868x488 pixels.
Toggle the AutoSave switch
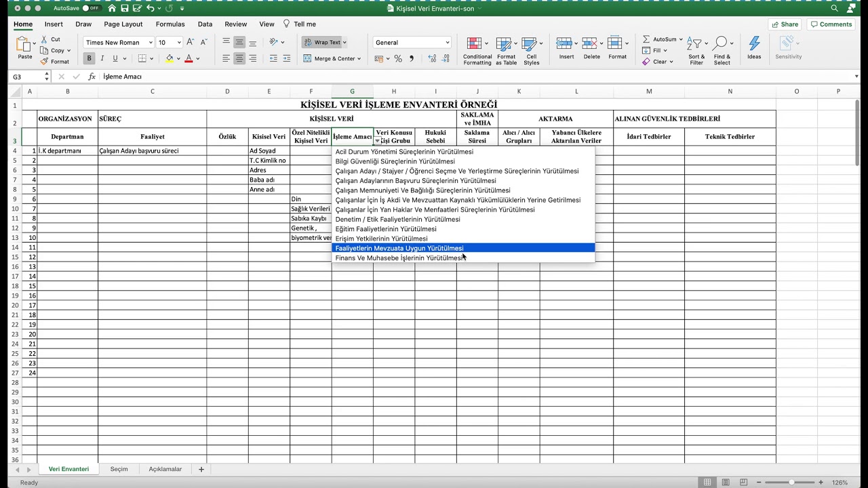(91, 8)
